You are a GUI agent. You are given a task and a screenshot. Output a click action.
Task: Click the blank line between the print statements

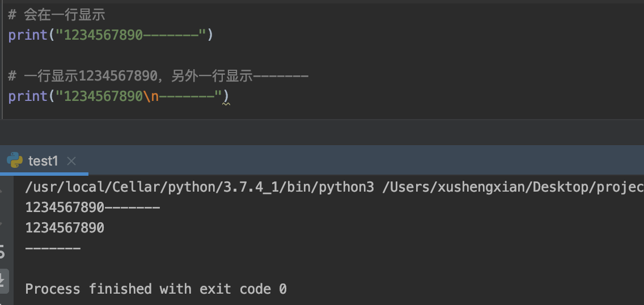[x=170, y=56]
